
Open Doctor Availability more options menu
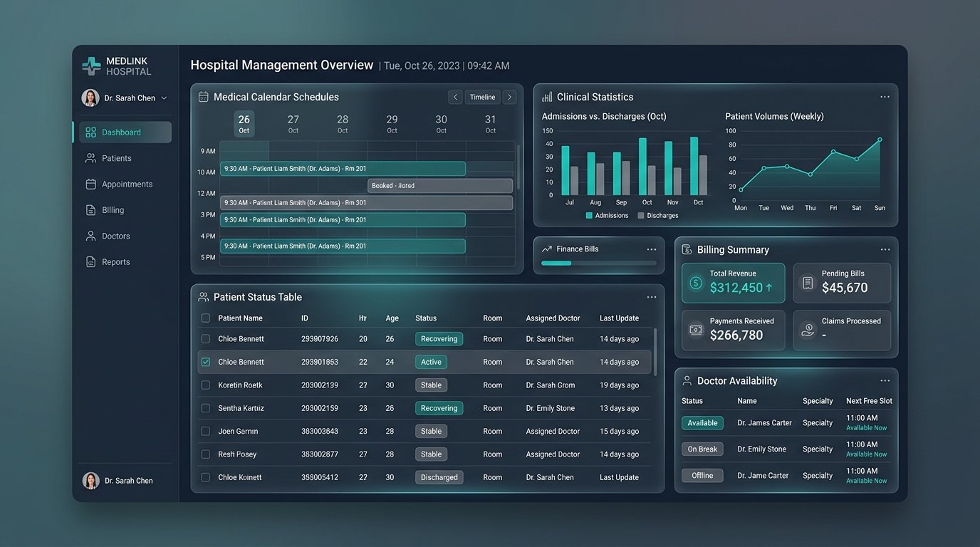click(x=885, y=381)
